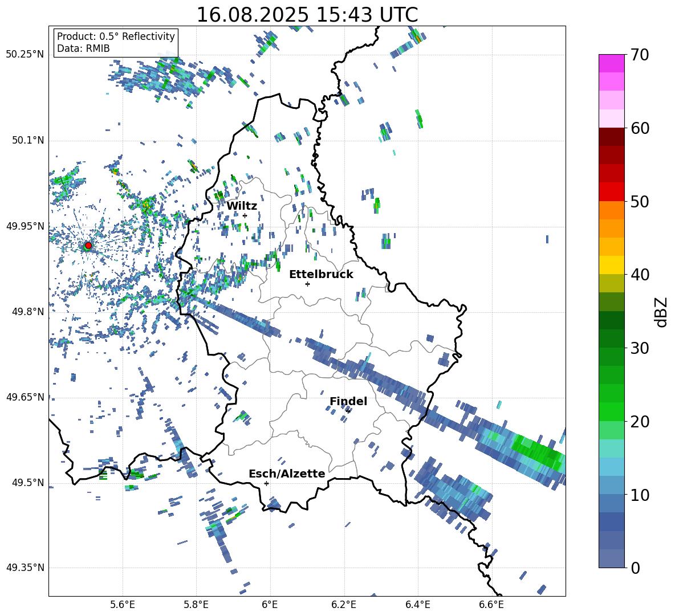Click the 6°E longitude label
The height and width of the screenshot is (616, 675).
pyautogui.click(x=270, y=605)
